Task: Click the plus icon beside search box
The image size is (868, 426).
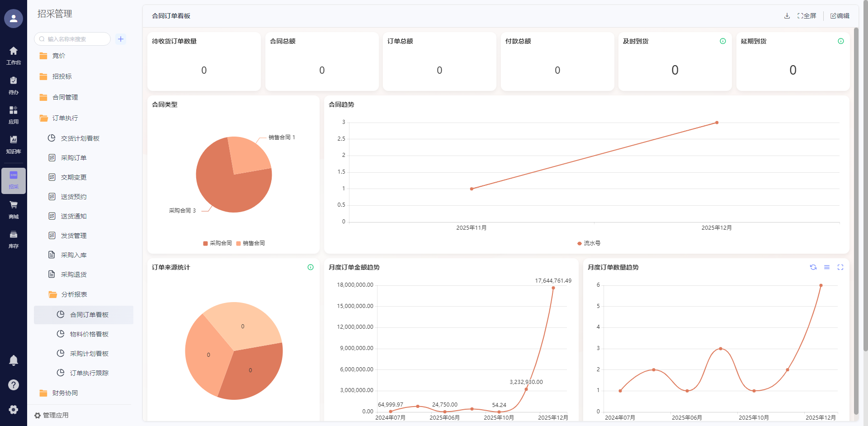Action: pos(121,39)
